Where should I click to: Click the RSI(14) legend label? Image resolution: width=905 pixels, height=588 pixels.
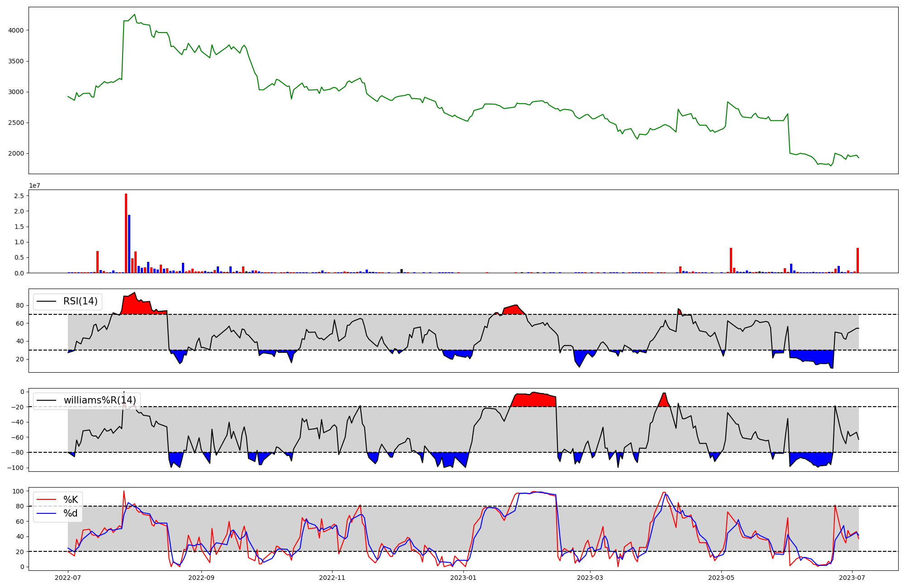pyautogui.click(x=80, y=301)
